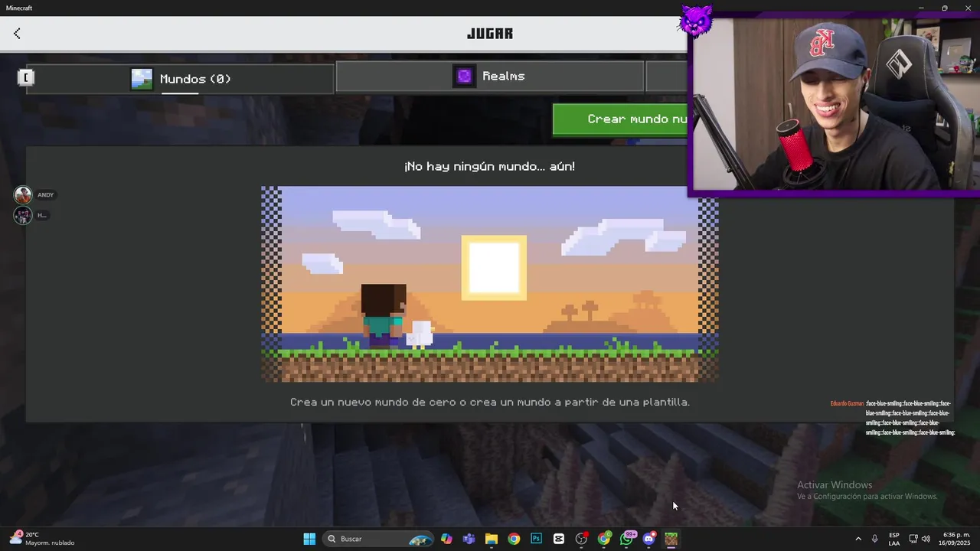This screenshot has height=551, width=980.
Task: Open the Windows Start menu
Action: click(309, 539)
